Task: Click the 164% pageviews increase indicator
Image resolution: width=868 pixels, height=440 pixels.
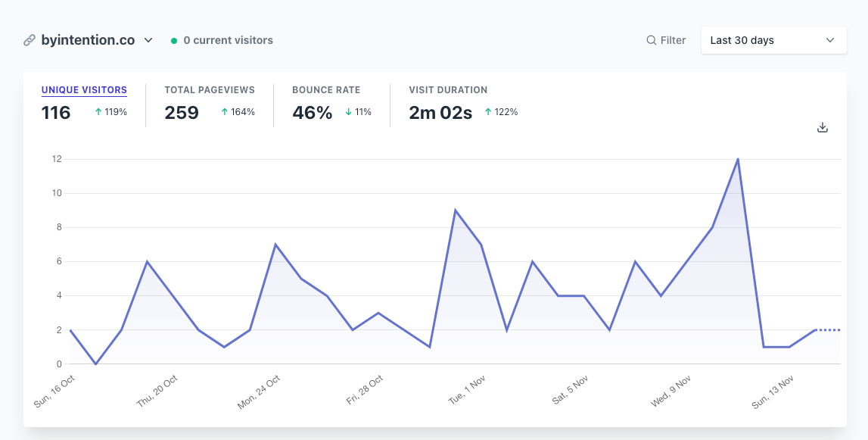Action: (x=238, y=112)
